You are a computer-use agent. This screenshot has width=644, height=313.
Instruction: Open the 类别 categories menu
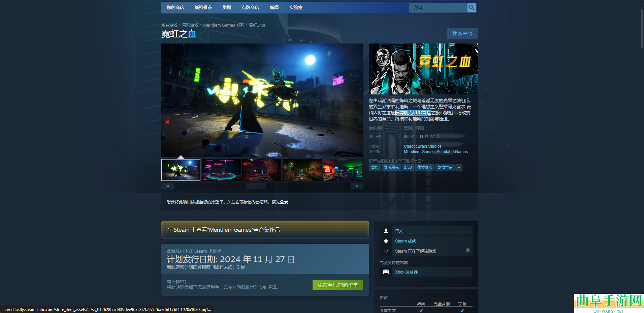(227, 7)
